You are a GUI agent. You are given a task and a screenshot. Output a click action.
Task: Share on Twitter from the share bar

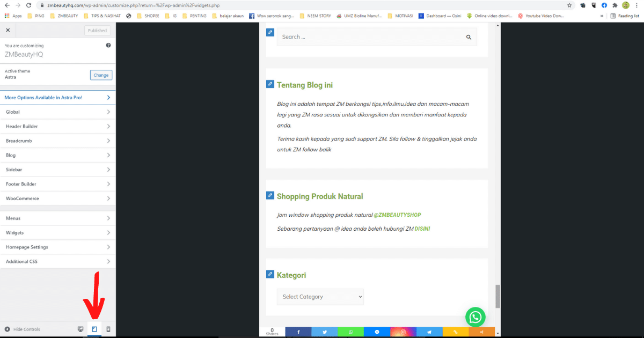coord(325,332)
